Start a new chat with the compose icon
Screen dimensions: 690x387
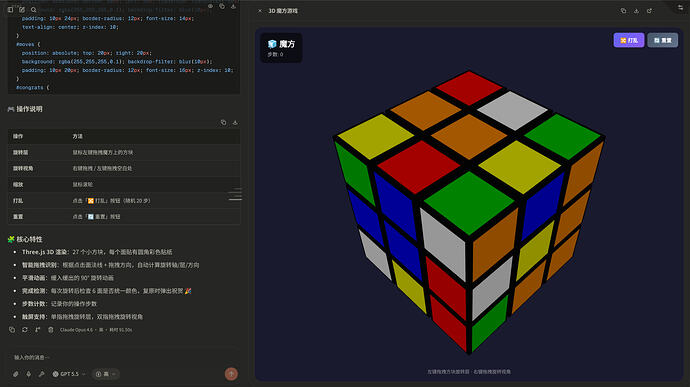coord(22,9)
